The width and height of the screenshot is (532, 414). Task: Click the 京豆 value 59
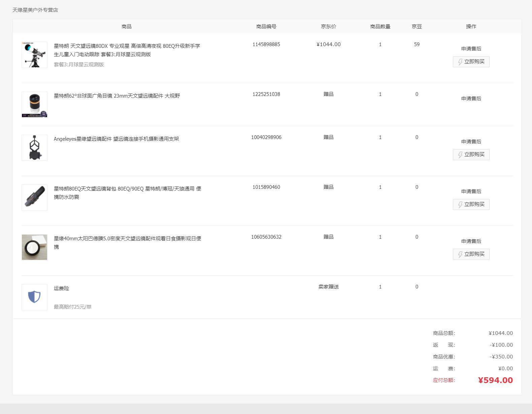coord(417,44)
